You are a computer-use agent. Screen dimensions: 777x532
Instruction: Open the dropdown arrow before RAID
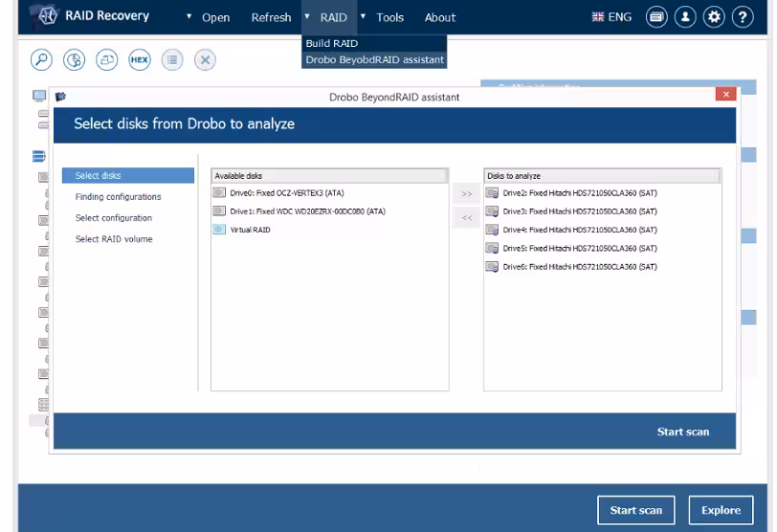(x=307, y=16)
